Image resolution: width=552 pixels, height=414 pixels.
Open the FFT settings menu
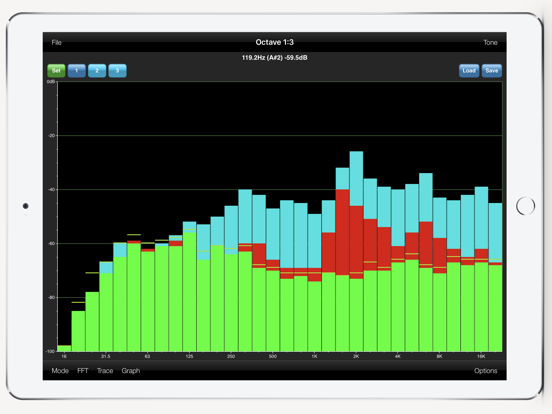point(82,371)
